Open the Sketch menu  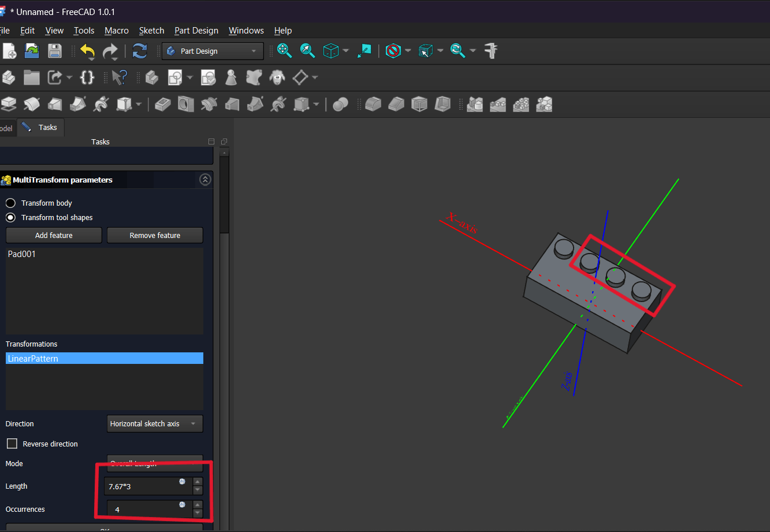tap(151, 31)
